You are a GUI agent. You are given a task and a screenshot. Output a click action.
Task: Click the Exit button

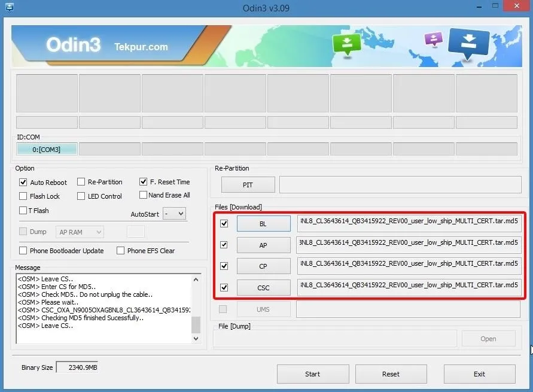(x=480, y=374)
